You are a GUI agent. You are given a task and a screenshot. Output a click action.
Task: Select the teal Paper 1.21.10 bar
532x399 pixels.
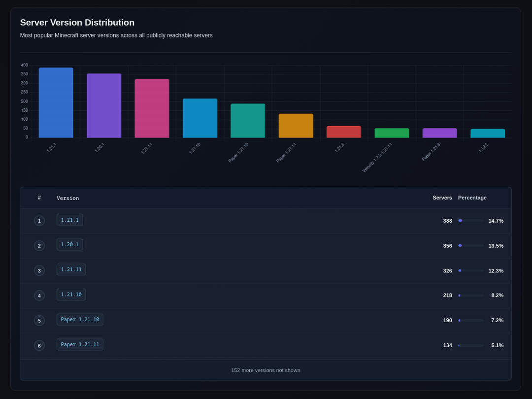[x=248, y=121]
